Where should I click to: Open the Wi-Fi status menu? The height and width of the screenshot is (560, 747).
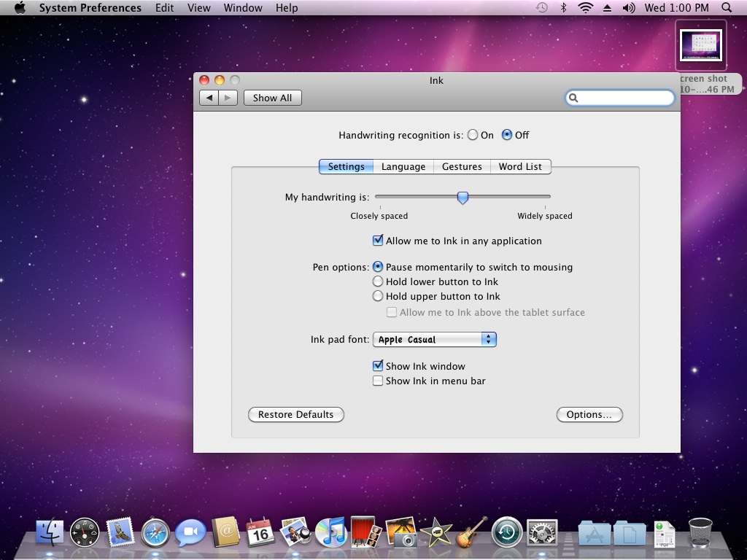tap(585, 7)
